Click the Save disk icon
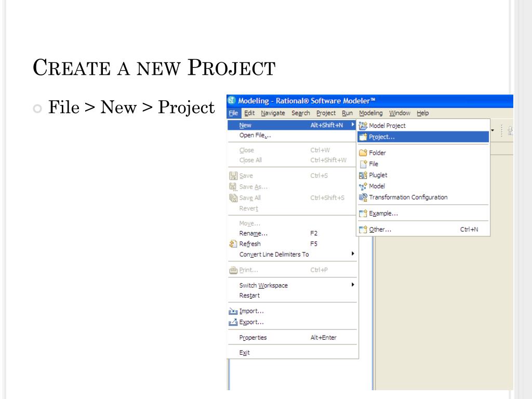532x399 pixels. click(x=233, y=176)
